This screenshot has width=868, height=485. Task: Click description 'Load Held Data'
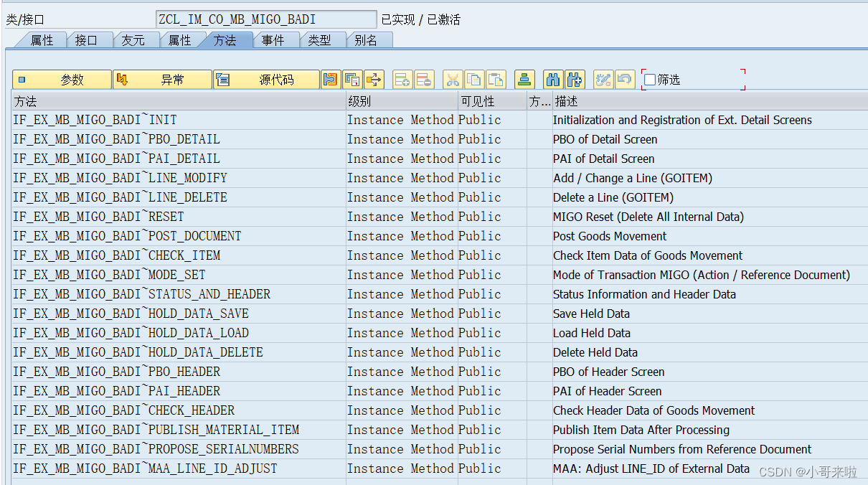click(x=592, y=333)
